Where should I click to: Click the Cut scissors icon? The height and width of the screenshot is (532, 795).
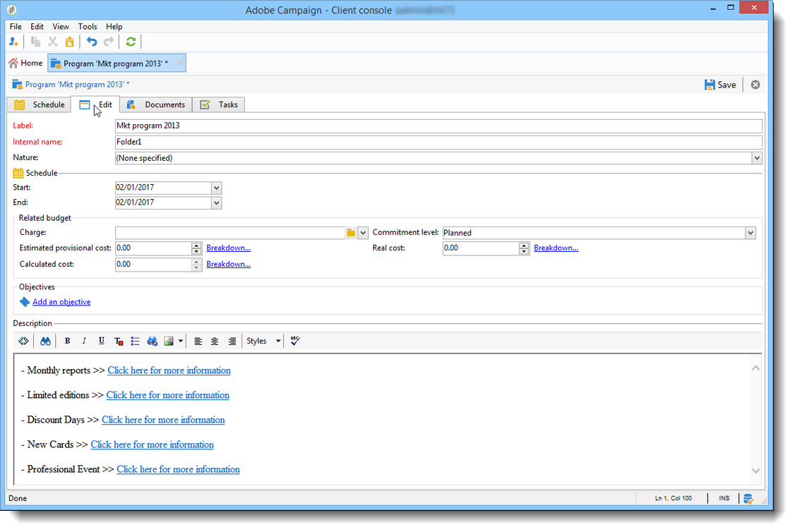pos(53,42)
